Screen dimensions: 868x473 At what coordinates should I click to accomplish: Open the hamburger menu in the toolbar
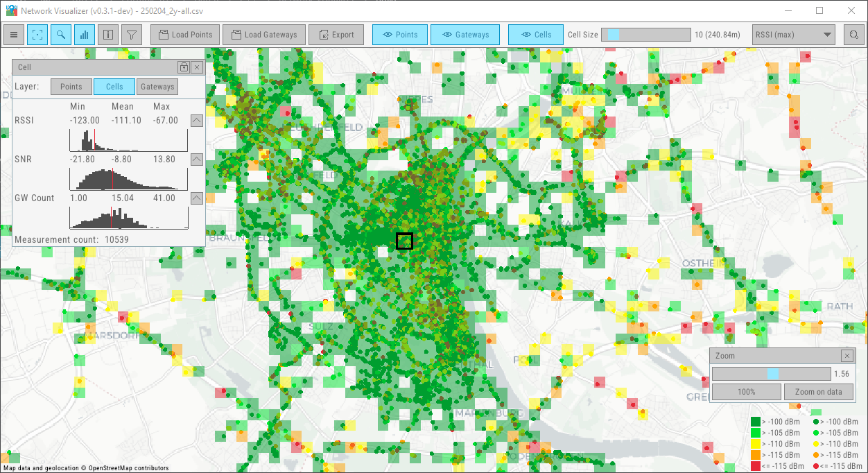(13, 34)
